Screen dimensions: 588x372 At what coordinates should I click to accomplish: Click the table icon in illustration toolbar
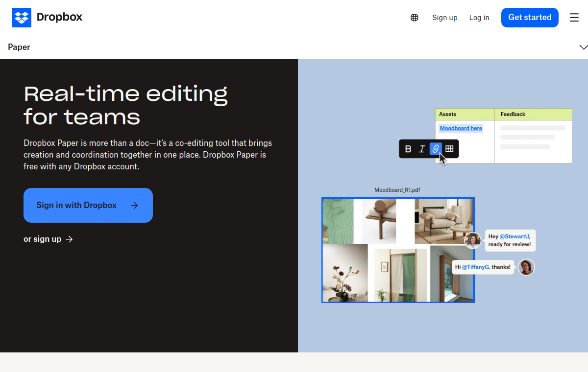coord(449,149)
